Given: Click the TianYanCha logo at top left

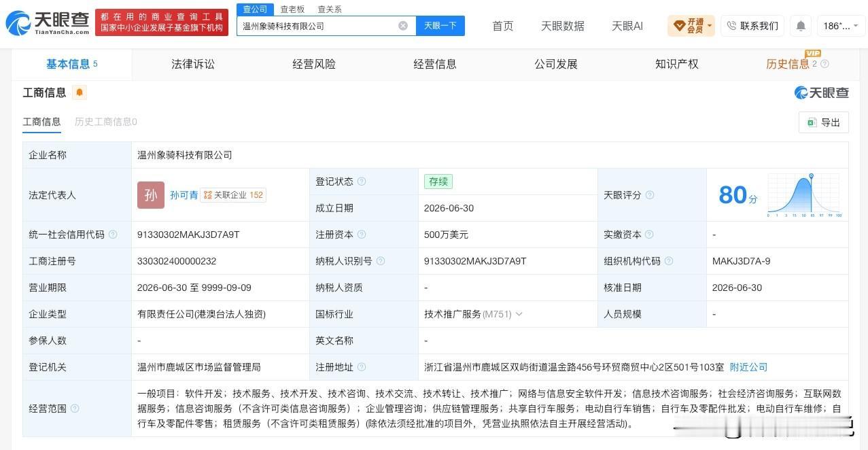Looking at the screenshot, I should [x=48, y=23].
